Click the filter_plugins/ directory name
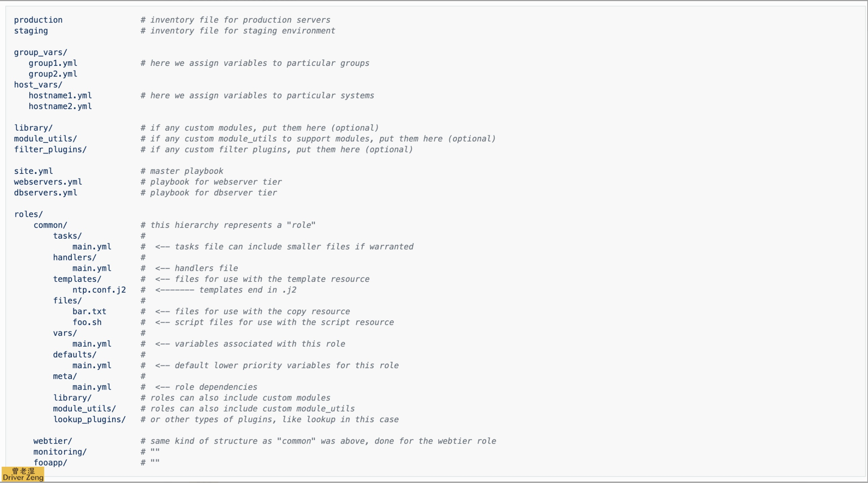This screenshot has height=483, width=868. coord(50,150)
